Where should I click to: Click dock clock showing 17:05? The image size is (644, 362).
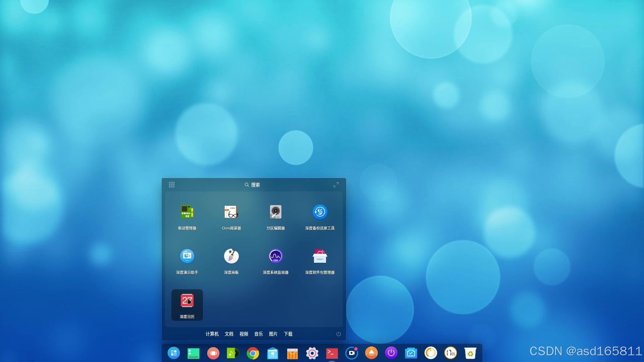pyautogui.click(x=450, y=353)
